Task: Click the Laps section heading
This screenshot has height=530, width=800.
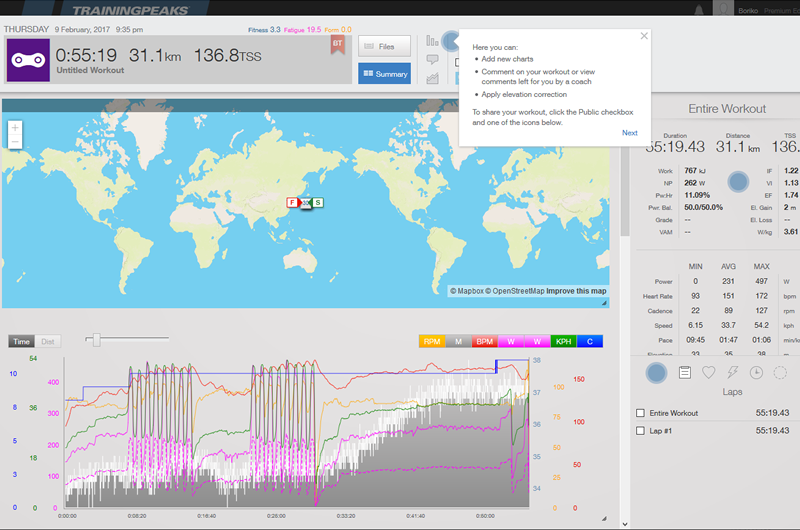Action: 732,392
